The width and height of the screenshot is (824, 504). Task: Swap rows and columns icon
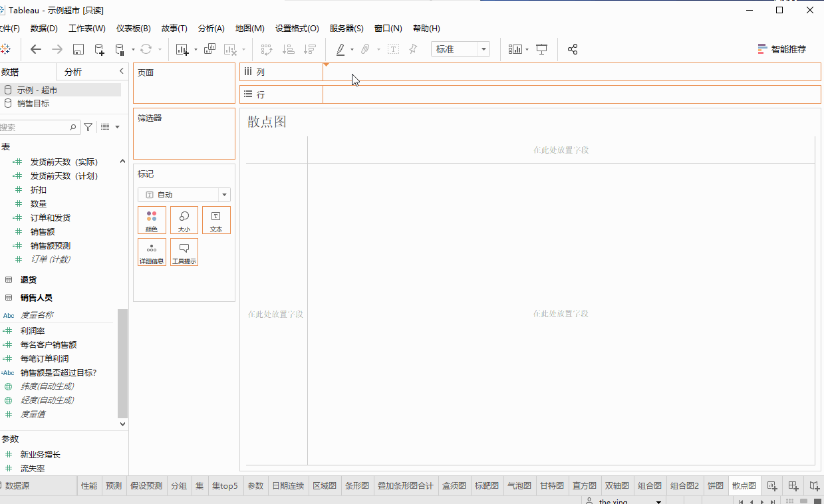point(267,49)
